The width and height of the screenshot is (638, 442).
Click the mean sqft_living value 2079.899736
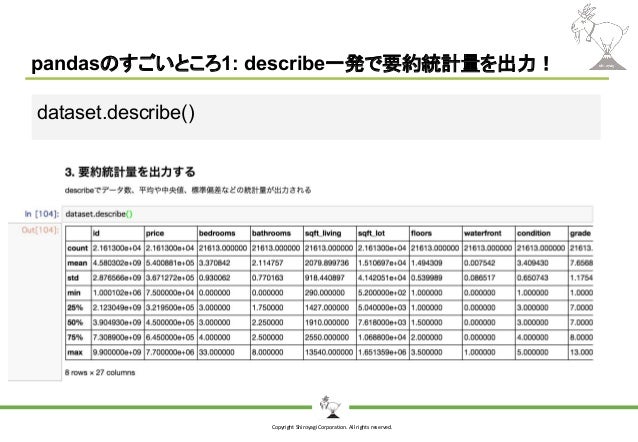[327, 263]
